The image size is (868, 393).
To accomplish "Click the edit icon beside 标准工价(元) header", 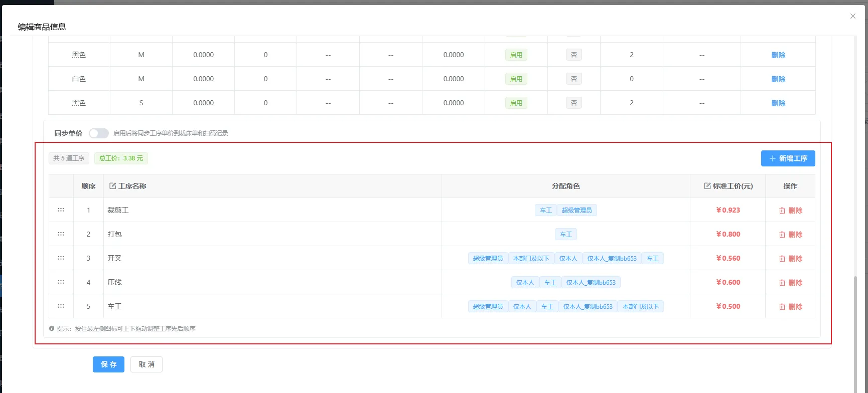I will pyautogui.click(x=707, y=186).
